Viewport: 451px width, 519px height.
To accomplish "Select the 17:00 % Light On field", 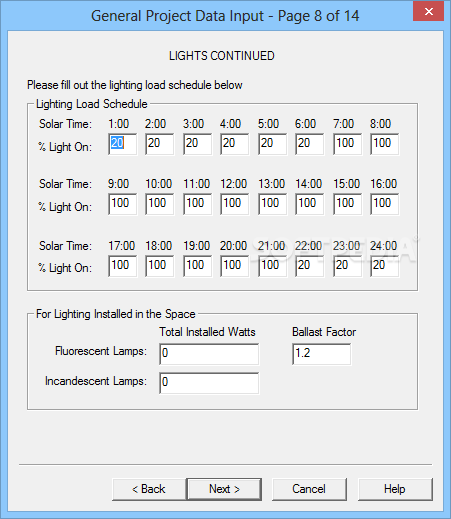I will (x=122, y=266).
